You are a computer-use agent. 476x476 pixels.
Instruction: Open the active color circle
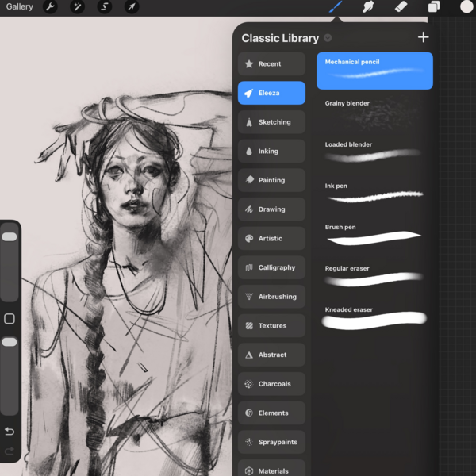467,6
